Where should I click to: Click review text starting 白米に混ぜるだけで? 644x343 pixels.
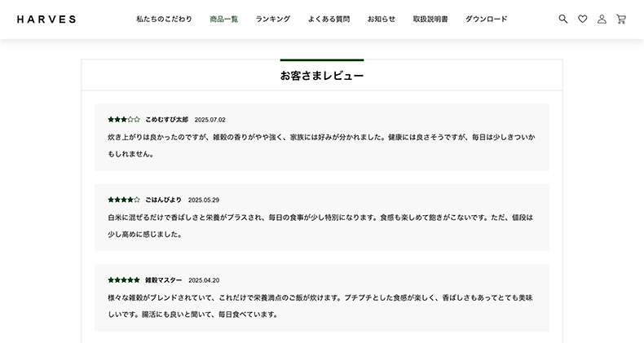(x=320, y=226)
